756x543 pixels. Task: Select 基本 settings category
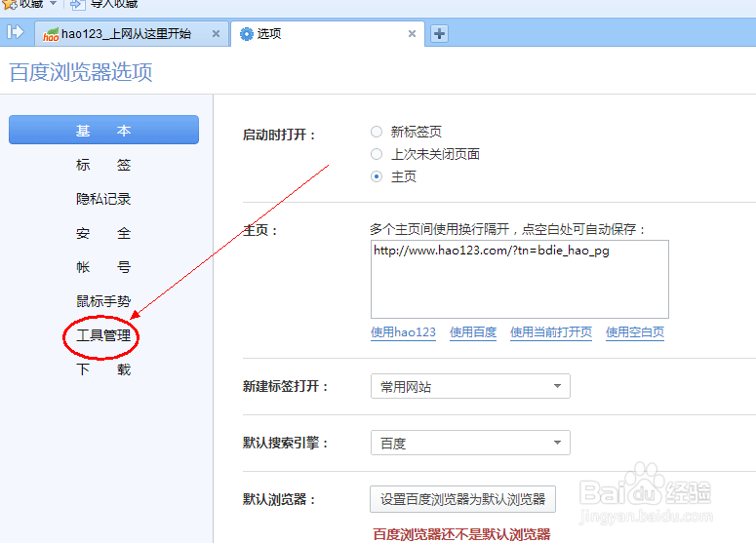103,130
